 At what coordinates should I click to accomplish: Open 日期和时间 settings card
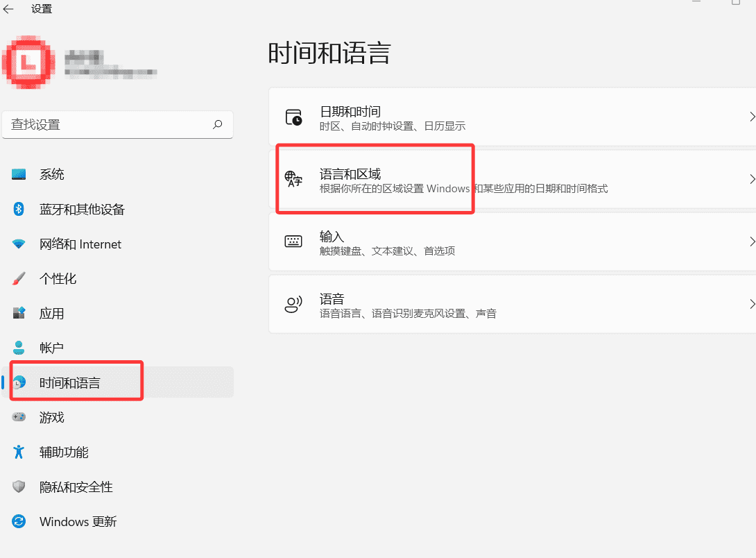[x=512, y=117]
